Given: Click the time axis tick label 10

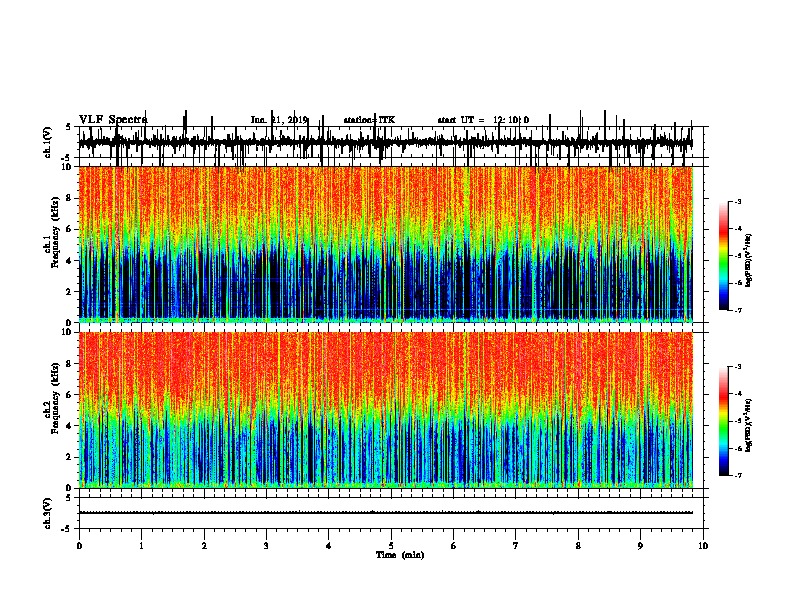Looking at the screenshot, I should coord(703,546).
